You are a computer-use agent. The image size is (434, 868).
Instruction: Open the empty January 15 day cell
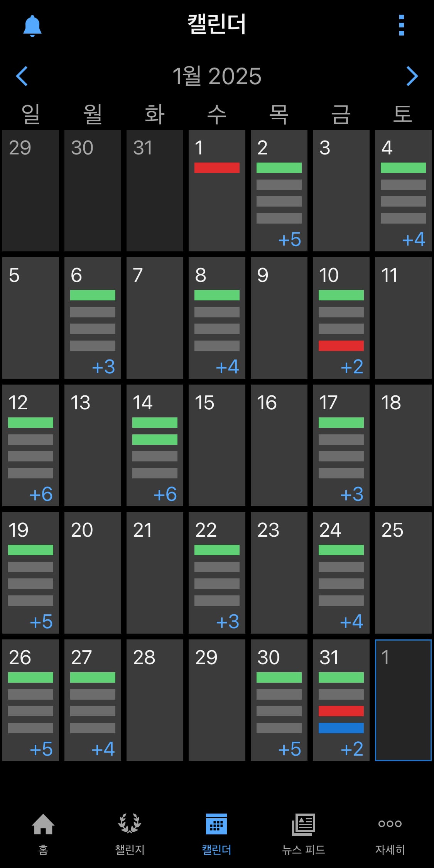(x=217, y=445)
